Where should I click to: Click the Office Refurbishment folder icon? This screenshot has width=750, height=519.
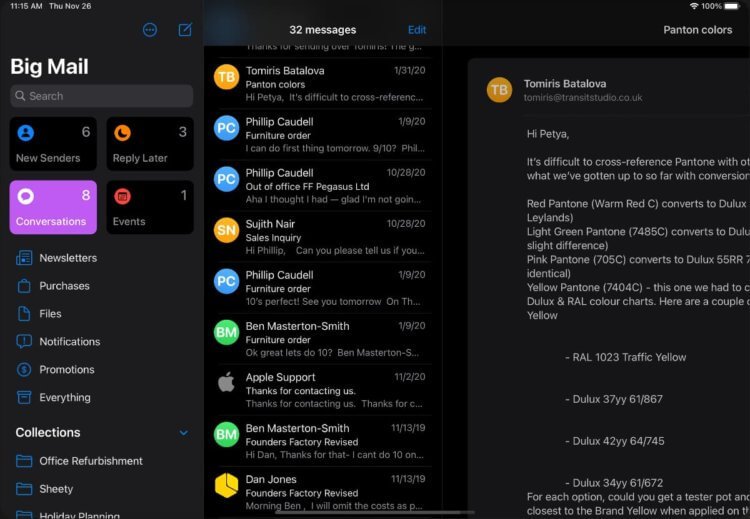point(24,461)
